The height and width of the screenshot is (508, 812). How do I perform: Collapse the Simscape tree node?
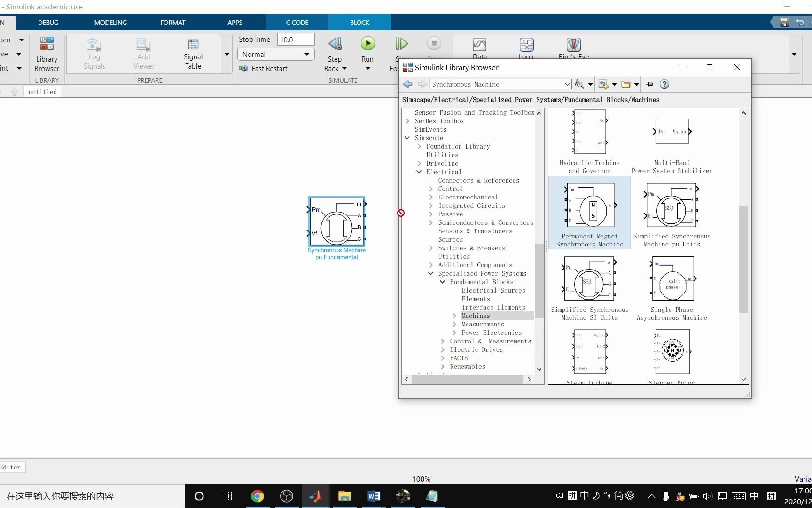(x=407, y=138)
